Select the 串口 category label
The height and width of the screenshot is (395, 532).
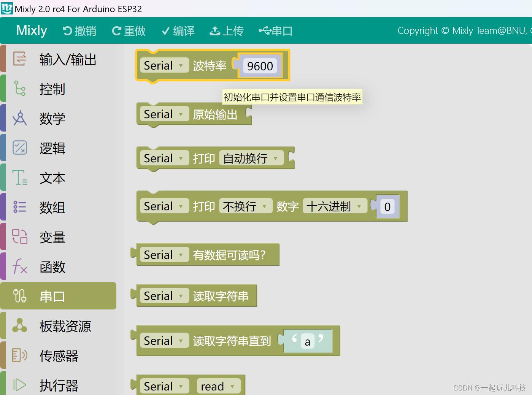pyautogui.click(x=52, y=297)
